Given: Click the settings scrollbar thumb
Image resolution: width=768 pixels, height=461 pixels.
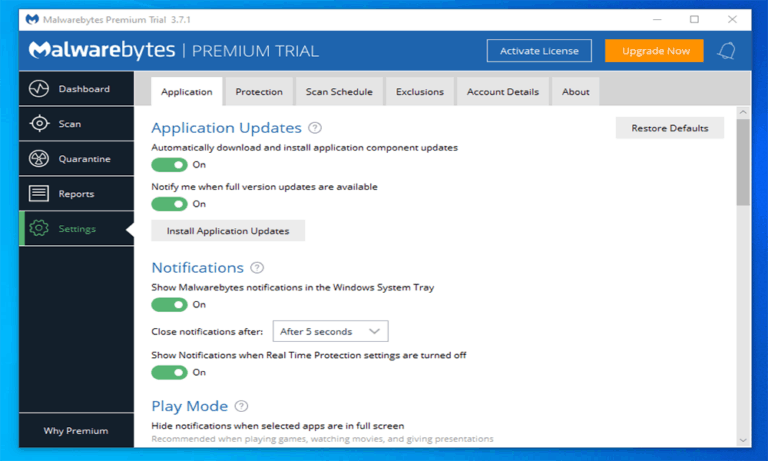Looking at the screenshot, I should click(743, 162).
